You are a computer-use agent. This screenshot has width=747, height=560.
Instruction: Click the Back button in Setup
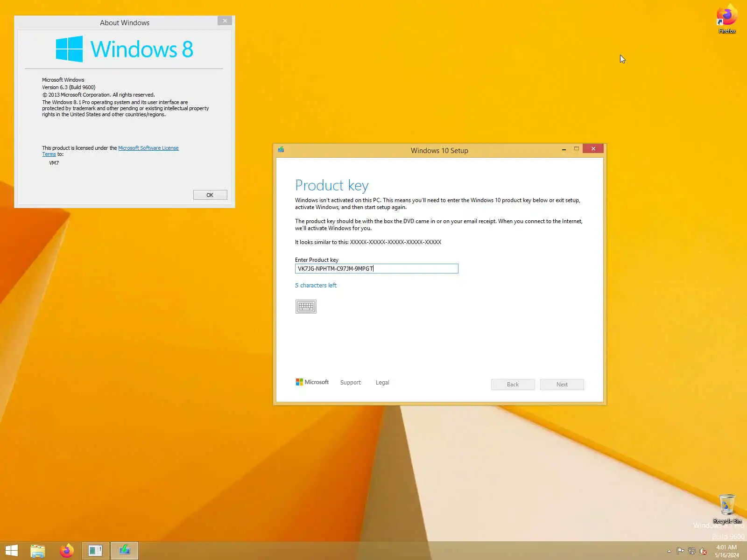click(x=513, y=385)
